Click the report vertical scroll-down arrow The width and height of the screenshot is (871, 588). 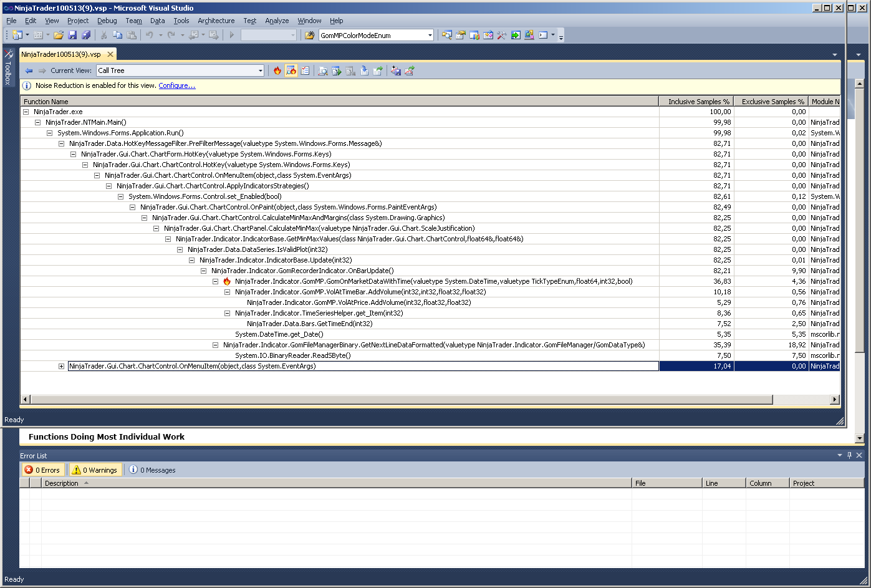click(860, 438)
